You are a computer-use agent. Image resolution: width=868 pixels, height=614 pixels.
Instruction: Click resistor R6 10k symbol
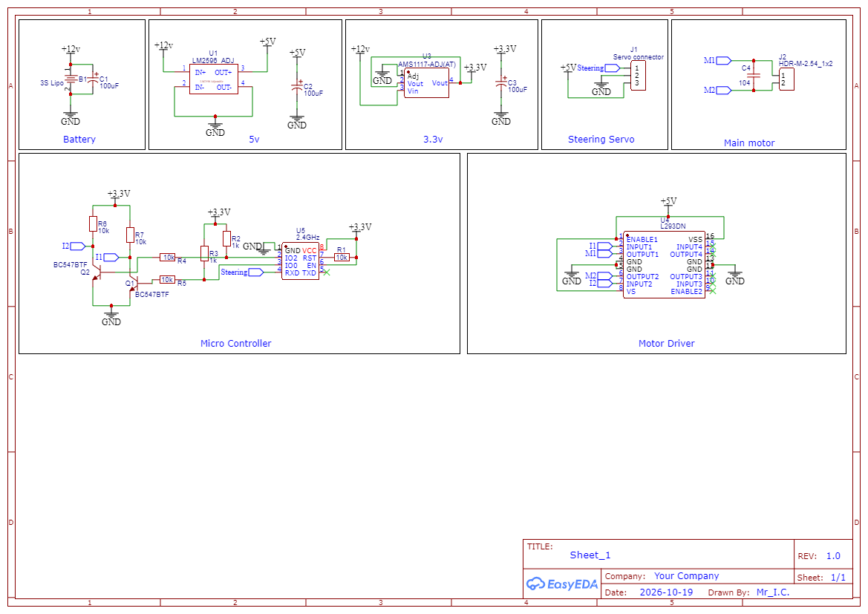tap(93, 223)
